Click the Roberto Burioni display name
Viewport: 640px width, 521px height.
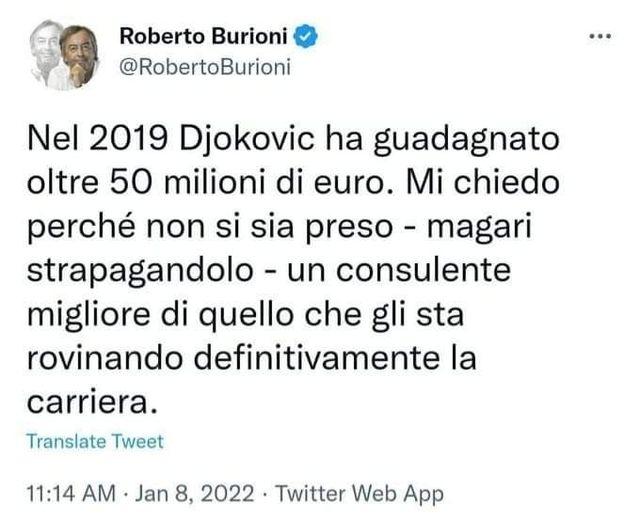point(203,36)
